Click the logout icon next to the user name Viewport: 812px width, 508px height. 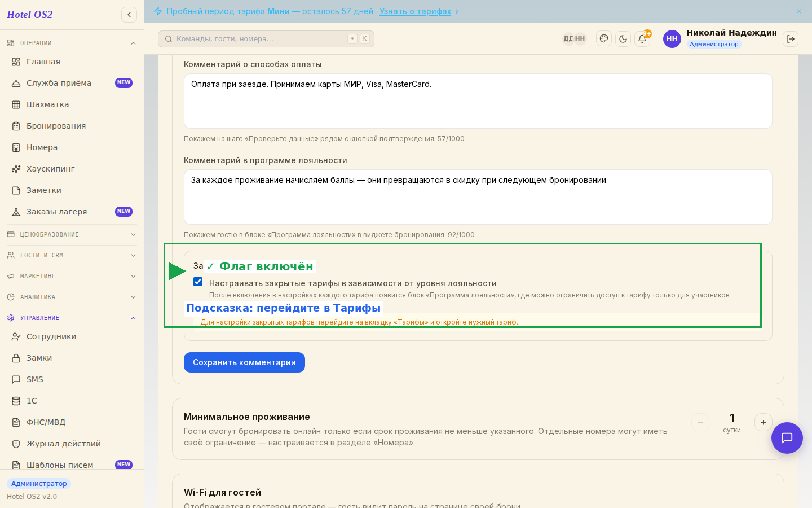[791, 39]
